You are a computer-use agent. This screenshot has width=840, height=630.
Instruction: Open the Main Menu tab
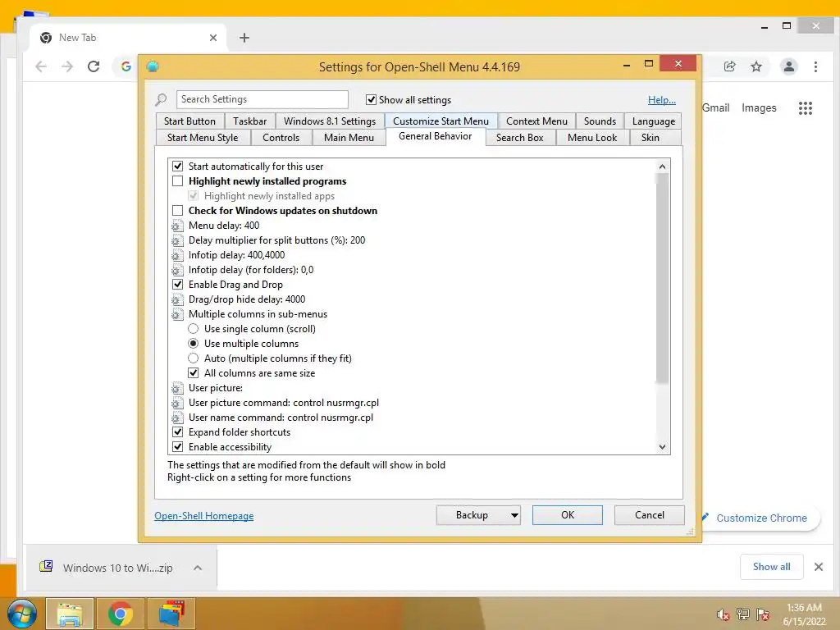click(x=349, y=138)
